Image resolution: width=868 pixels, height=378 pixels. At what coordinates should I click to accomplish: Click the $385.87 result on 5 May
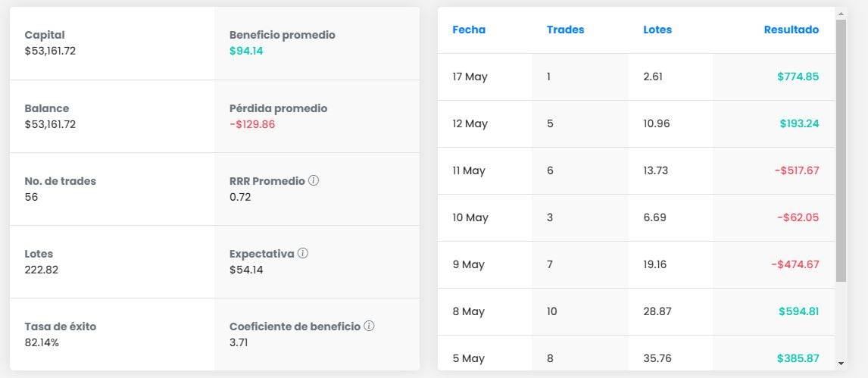coord(798,358)
